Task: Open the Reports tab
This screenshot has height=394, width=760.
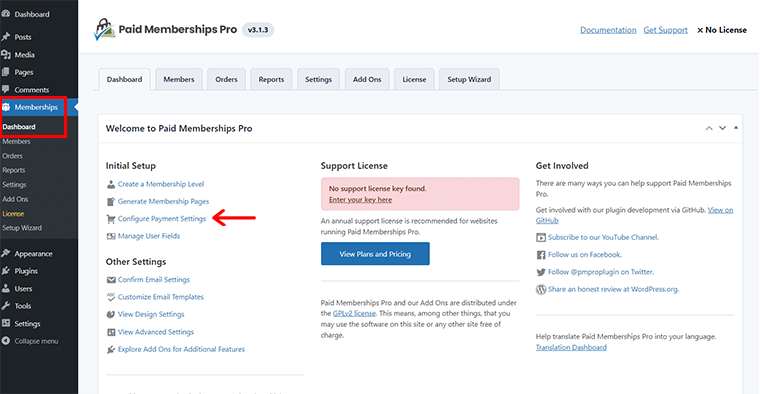Action: 271,79
